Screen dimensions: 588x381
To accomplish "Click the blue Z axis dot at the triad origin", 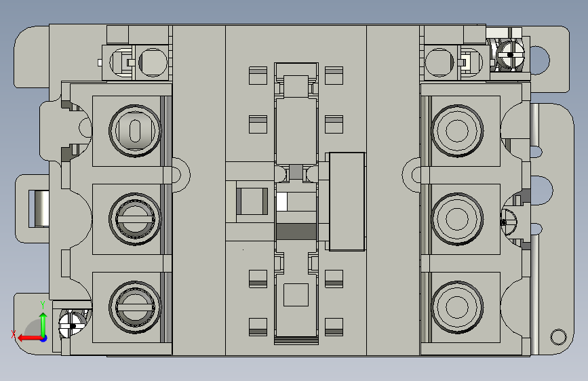I will tap(44, 338).
